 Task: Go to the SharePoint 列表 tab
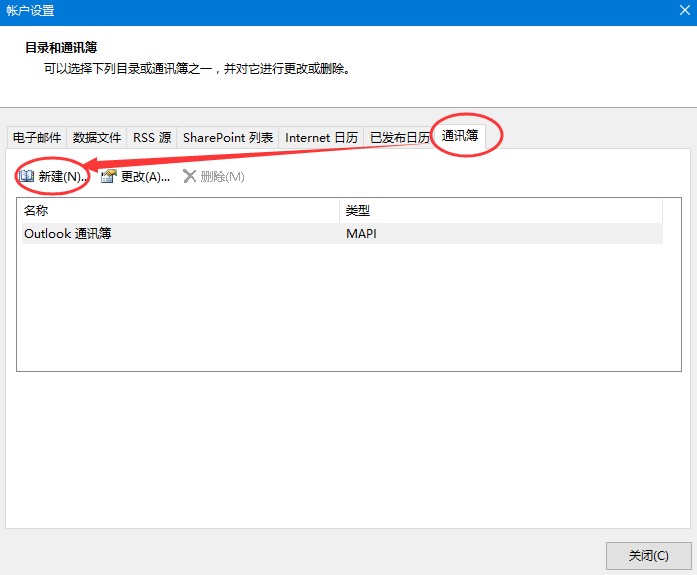click(x=228, y=138)
